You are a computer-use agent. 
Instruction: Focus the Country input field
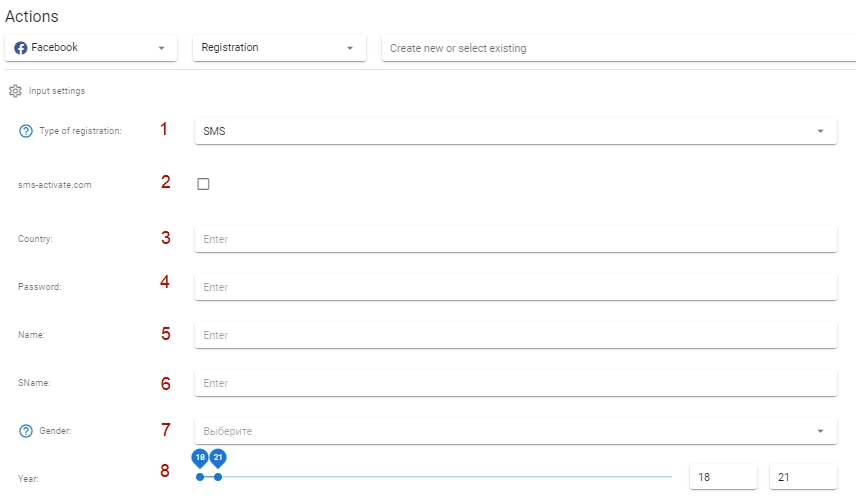click(515, 239)
